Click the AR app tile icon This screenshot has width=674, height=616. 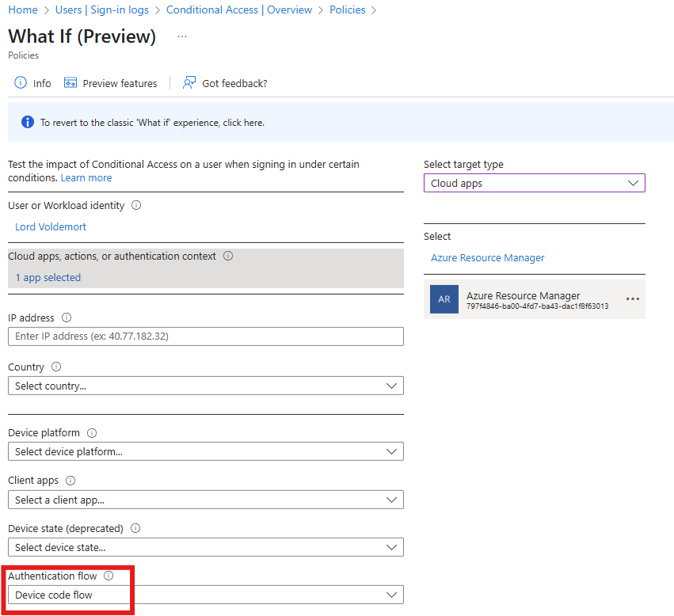(x=444, y=300)
